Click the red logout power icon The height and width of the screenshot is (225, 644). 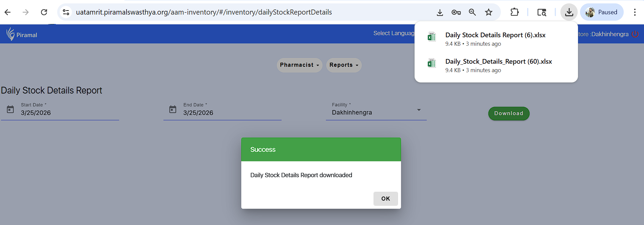pos(635,34)
